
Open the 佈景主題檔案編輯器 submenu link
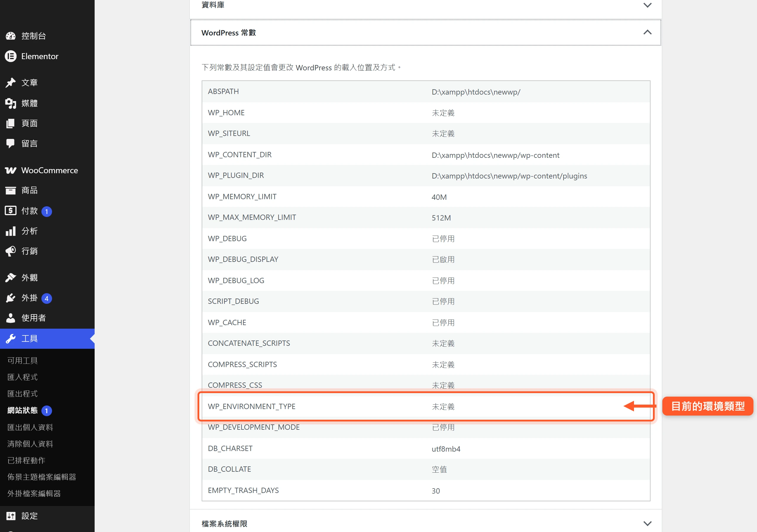click(41, 477)
